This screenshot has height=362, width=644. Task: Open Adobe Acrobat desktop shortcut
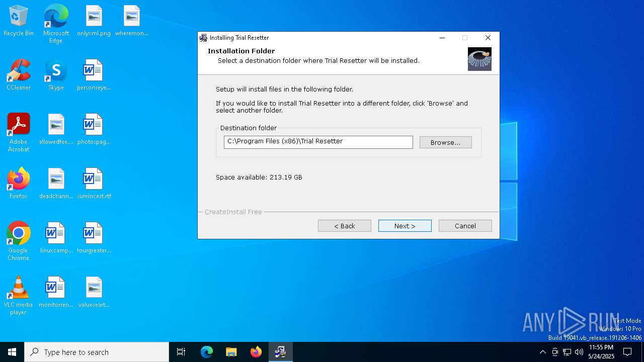point(19,133)
